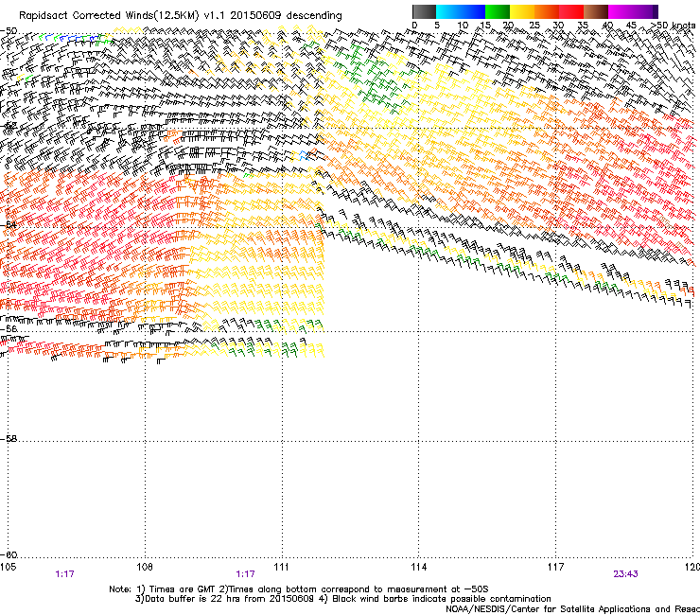Click the legend label 35

(x=583, y=26)
